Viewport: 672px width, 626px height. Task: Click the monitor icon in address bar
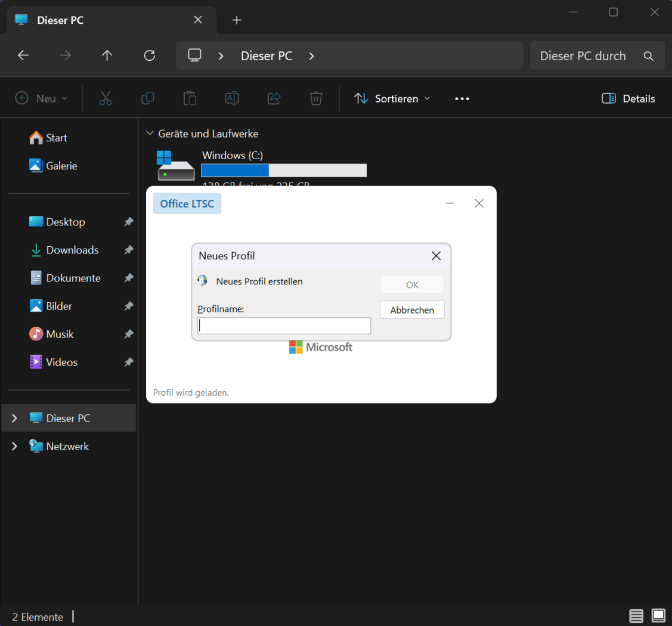click(194, 55)
